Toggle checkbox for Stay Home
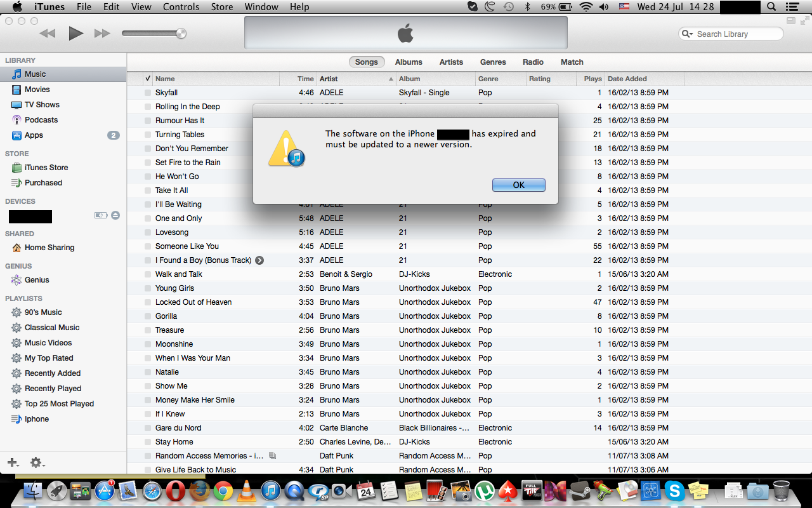 point(147,442)
